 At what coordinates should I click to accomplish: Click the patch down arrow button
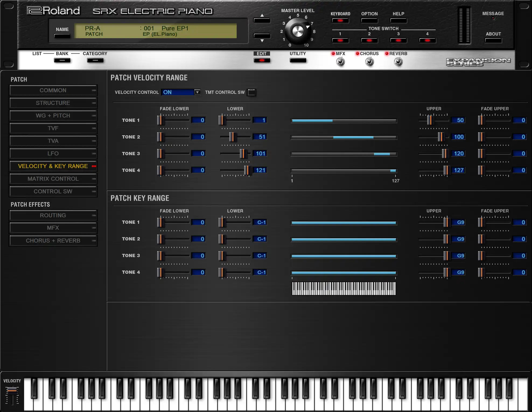[262, 36]
